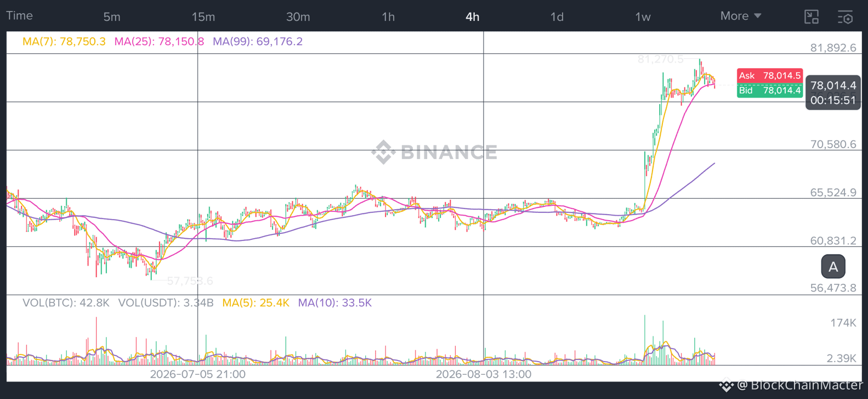
Task: Click the 174K volume axis label
Action: [x=843, y=323]
